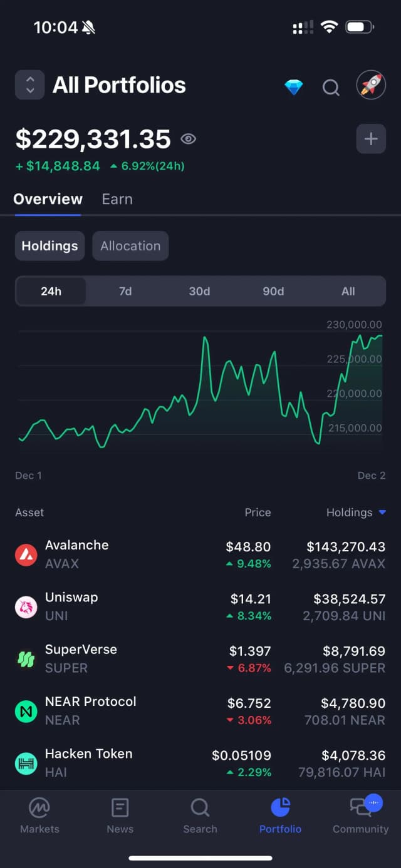
Task: Open the rocket profile avatar
Action: coord(371,86)
